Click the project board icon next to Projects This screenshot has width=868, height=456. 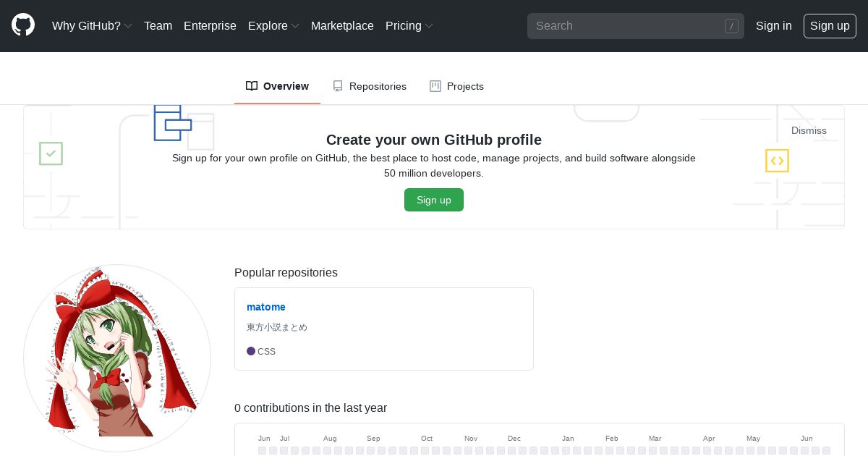pos(435,86)
